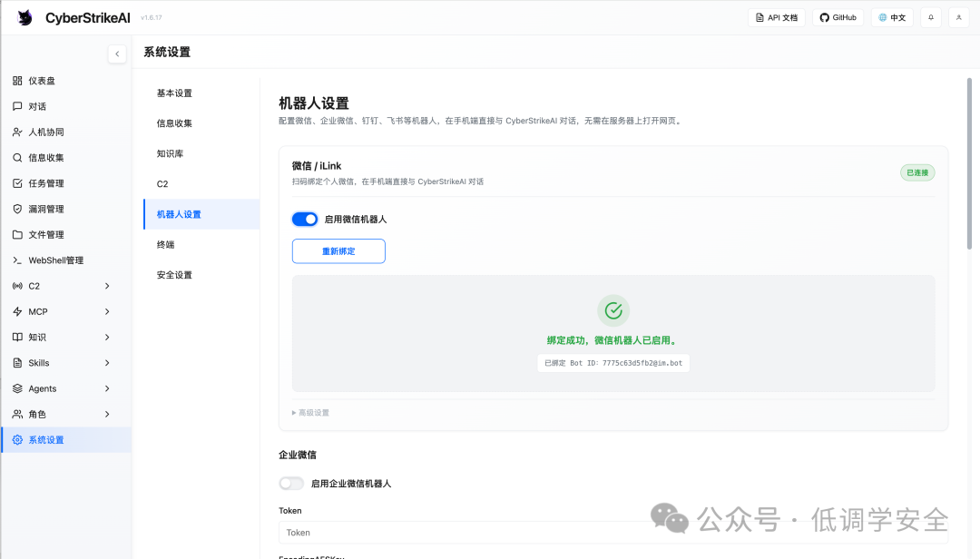This screenshot has height=559, width=980.
Task: Click the 漏洞管理 shield icon
Action: 17,209
